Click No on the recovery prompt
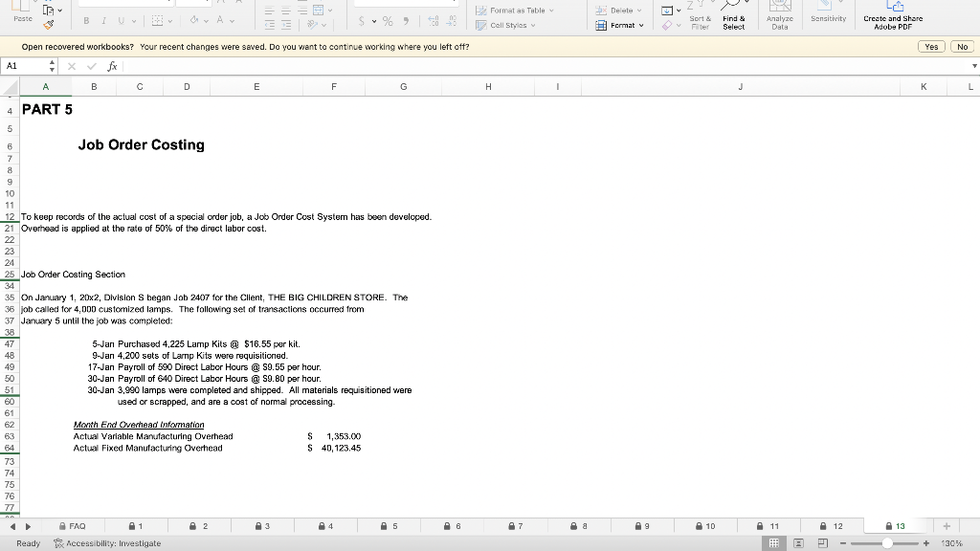Viewport: 980px width, 551px height. (x=963, y=47)
